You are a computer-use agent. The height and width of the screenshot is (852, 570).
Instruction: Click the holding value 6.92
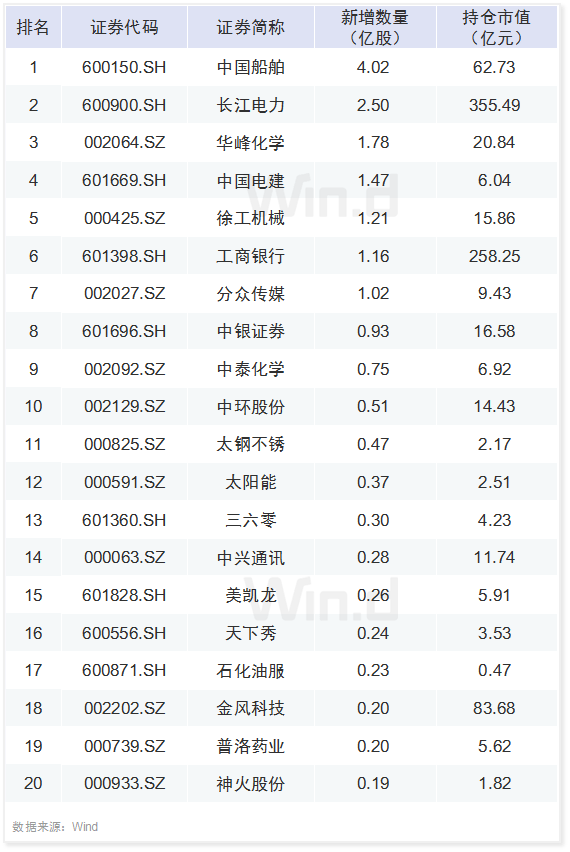click(494, 369)
